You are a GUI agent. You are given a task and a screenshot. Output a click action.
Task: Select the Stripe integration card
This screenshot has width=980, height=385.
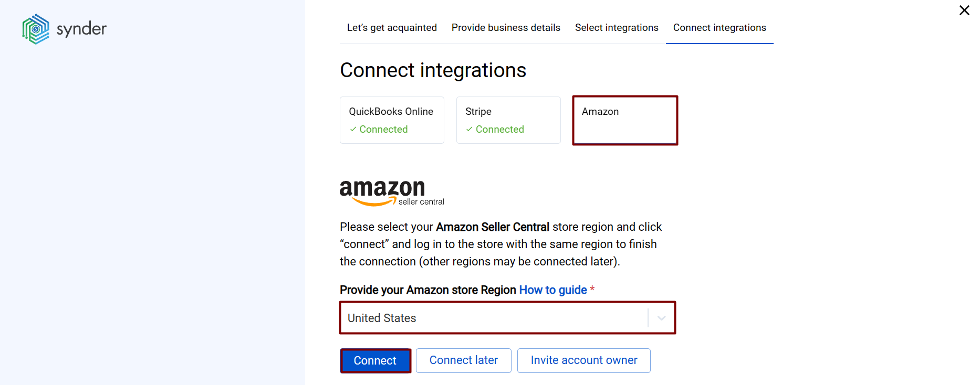508,120
